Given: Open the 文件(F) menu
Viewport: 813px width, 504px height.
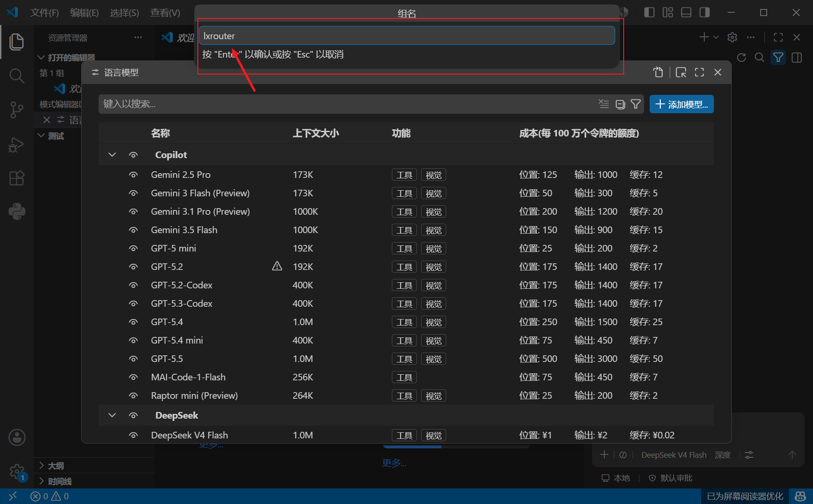Looking at the screenshot, I should point(44,13).
